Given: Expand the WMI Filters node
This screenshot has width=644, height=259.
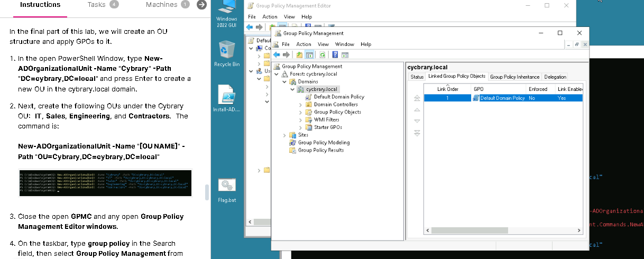Looking at the screenshot, I should 300,119.
